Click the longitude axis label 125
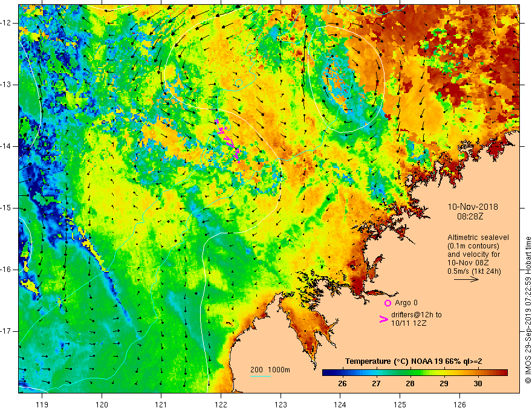Image resolution: width=532 pixels, height=411 pixels. point(400,404)
